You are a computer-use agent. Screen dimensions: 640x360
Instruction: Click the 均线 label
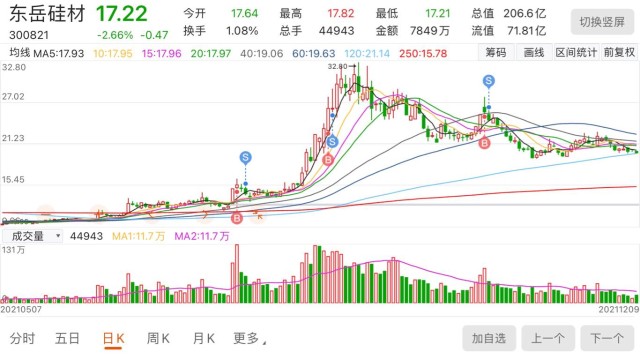click(20, 53)
